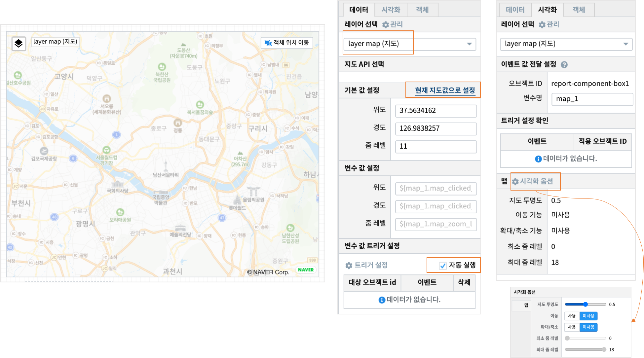
Task: Click the variable 경도 input field
Action: pos(436,206)
